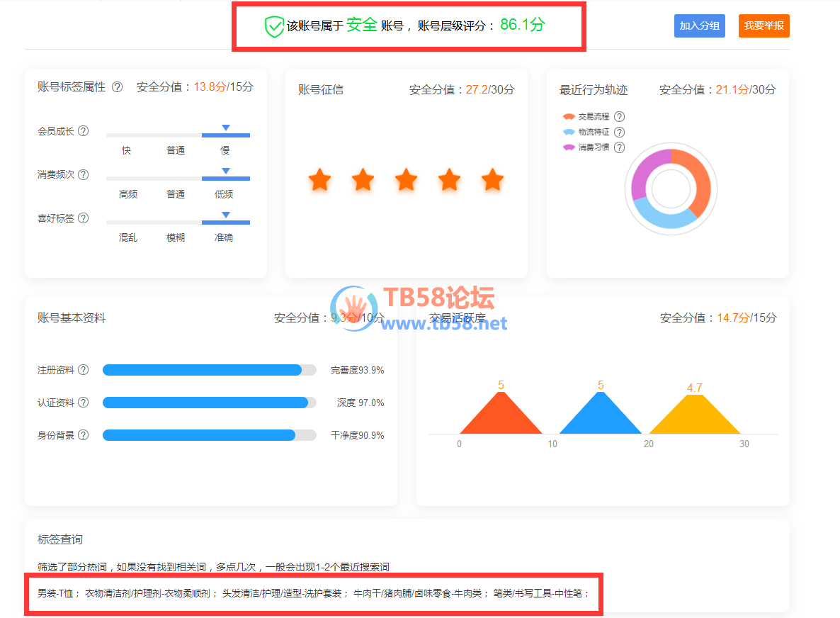Click help icon beside 会员成长
Screen dimensions: 840x618
(x=84, y=131)
